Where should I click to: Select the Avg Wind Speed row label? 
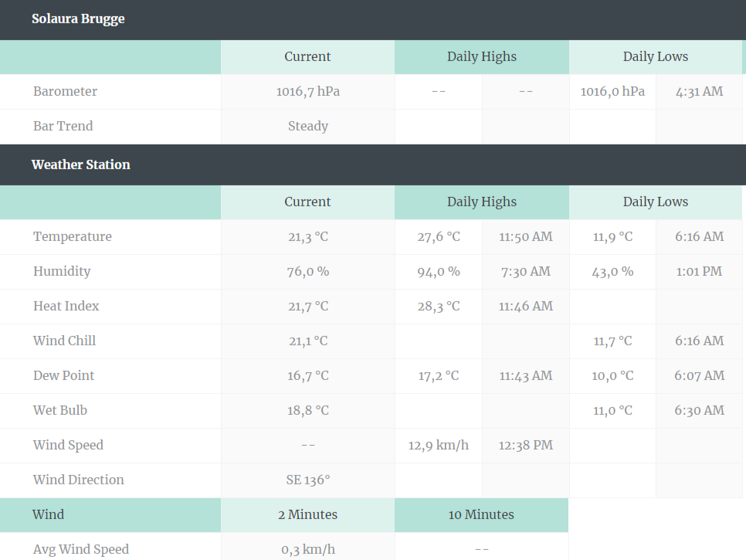pyautogui.click(x=81, y=549)
